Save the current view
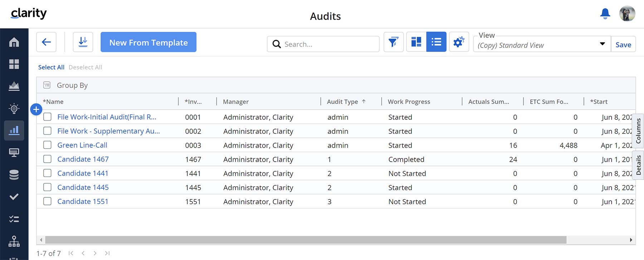Viewport: 644px width, 260px height. 623,44
